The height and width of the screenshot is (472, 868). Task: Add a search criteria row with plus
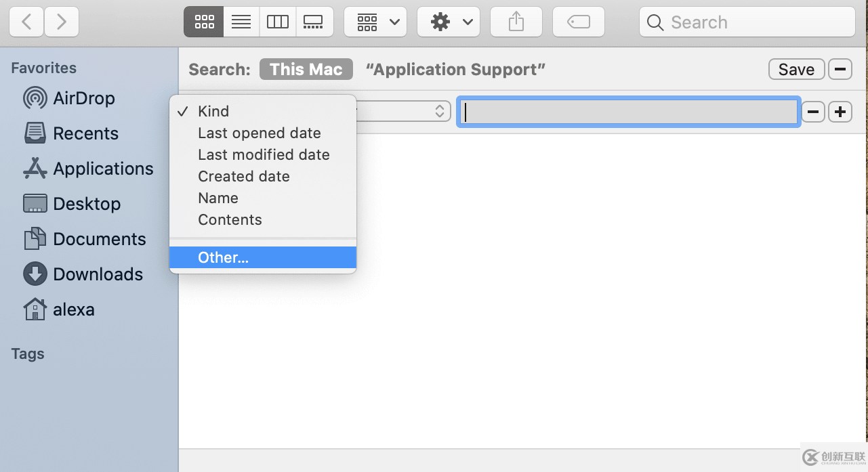pos(840,112)
